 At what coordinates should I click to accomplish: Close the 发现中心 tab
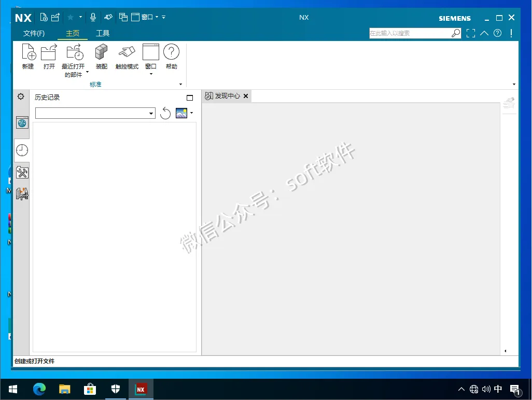point(246,96)
